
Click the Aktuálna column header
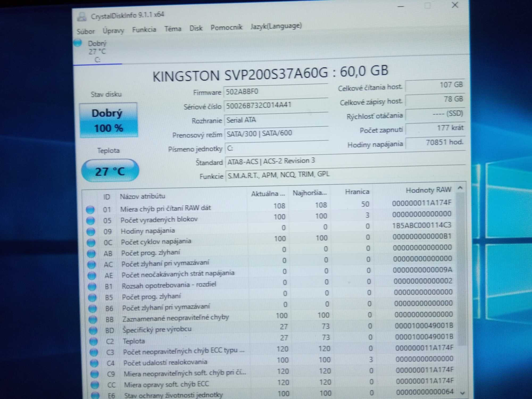click(268, 194)
